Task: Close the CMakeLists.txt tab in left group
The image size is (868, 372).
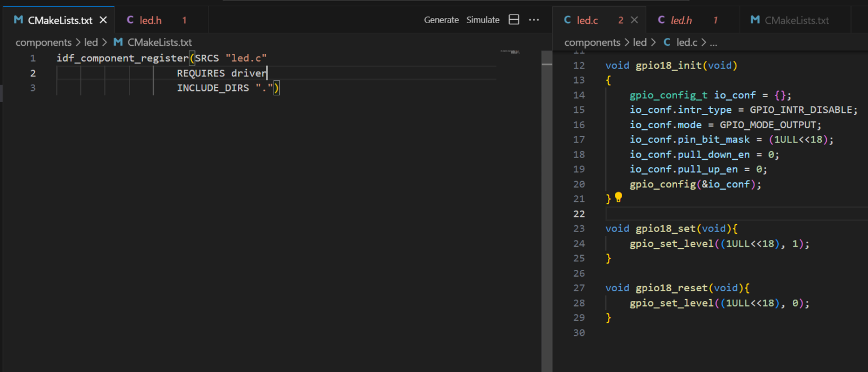Action: tap(103, 20)
